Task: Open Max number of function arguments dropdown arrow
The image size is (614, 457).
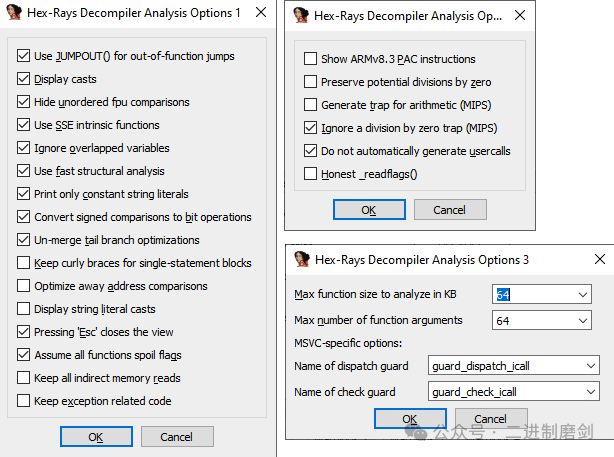Action: pos(583,321)
